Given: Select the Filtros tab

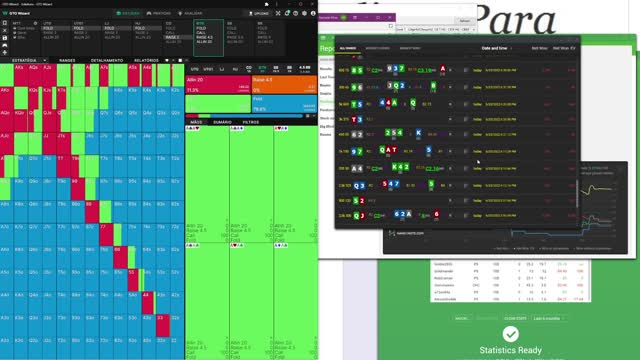Looking at the screenshot, I should (251, 122).
